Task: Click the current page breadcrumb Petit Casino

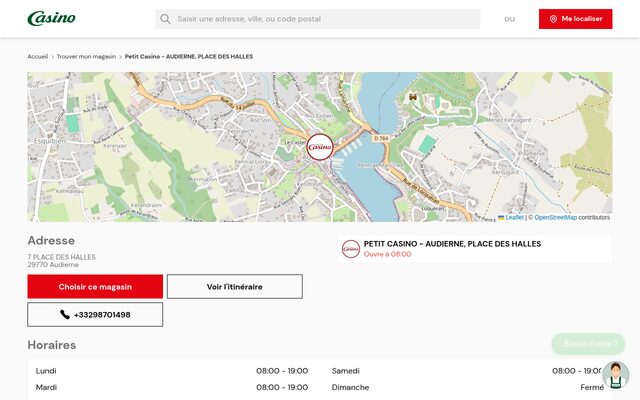Action: tap(189, 56)
